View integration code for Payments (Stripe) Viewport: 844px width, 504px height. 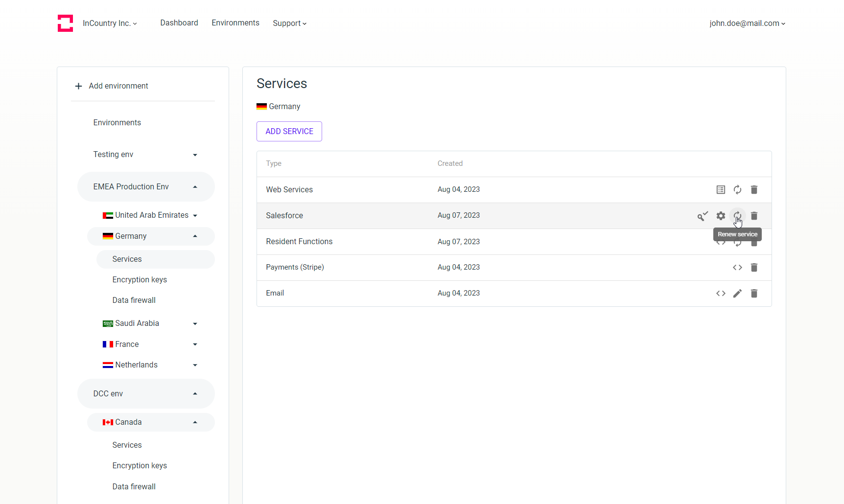(x=738, y=267)
